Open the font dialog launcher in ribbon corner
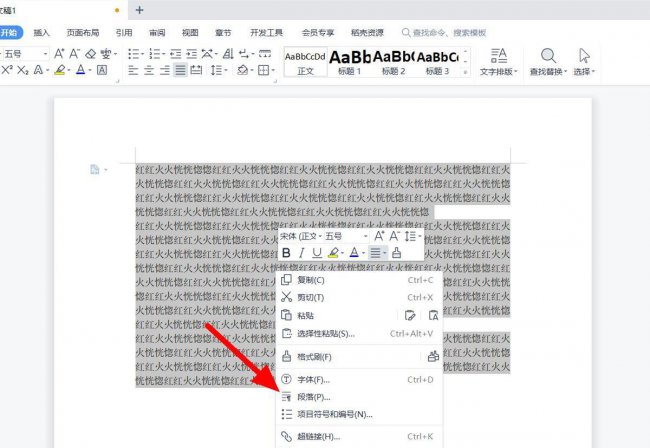 pyautogui.click(x=117, y=81)
